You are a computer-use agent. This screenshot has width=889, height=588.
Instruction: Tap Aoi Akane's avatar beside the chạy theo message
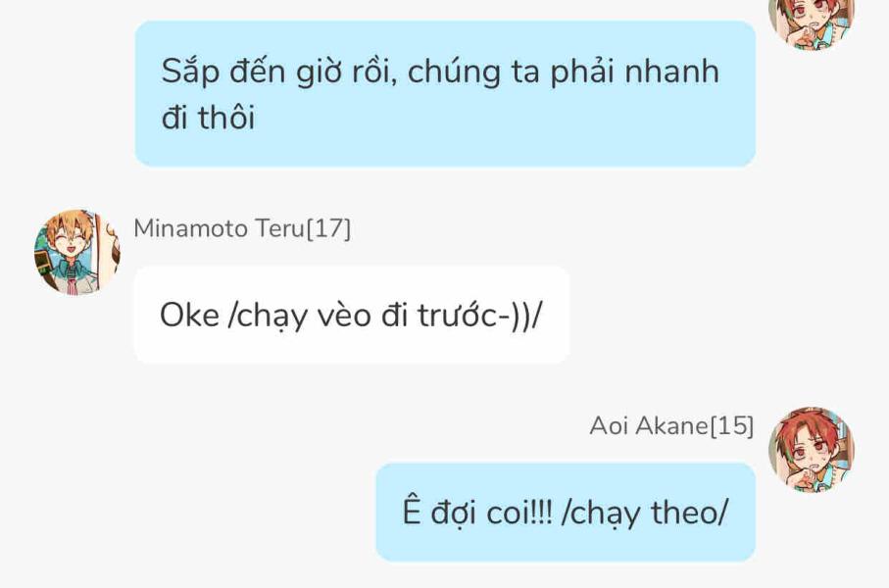812,449
